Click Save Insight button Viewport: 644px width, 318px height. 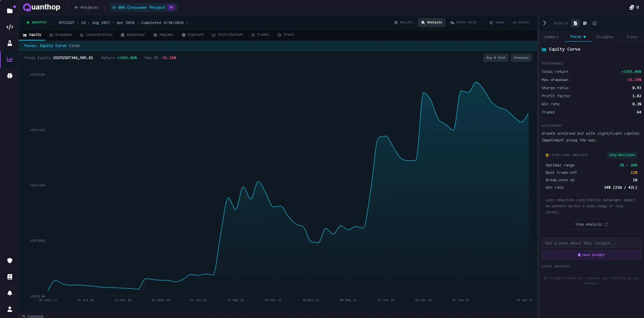pos(591,255)
